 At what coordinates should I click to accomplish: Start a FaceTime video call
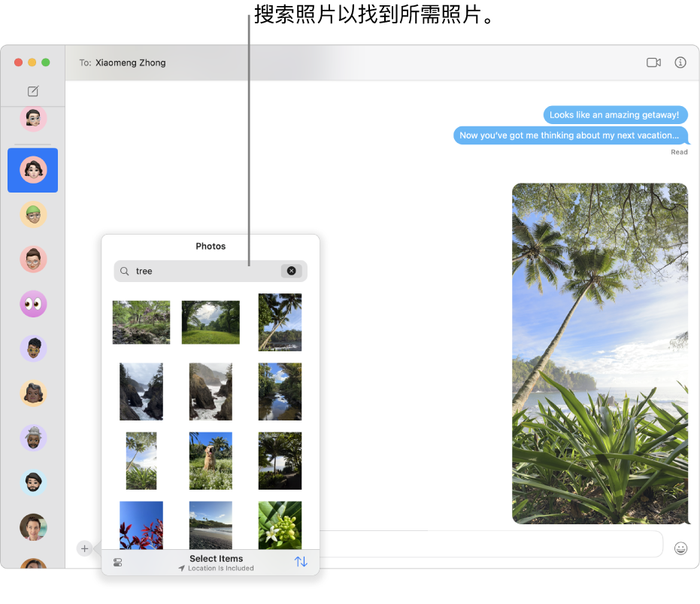point(653,62)
